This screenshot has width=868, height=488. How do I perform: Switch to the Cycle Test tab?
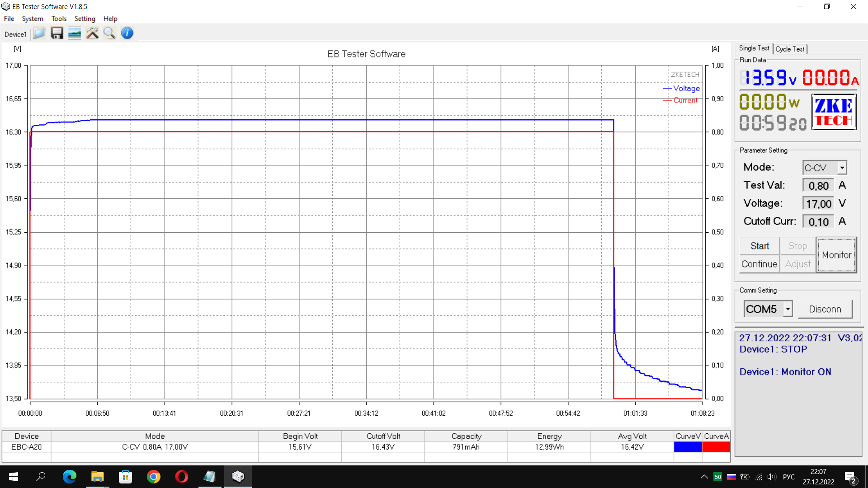click(x=790, y=49)
